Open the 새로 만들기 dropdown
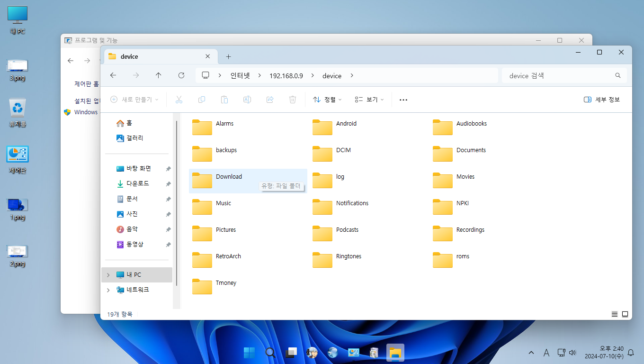The image size is (644, 364). coord(134,100)
